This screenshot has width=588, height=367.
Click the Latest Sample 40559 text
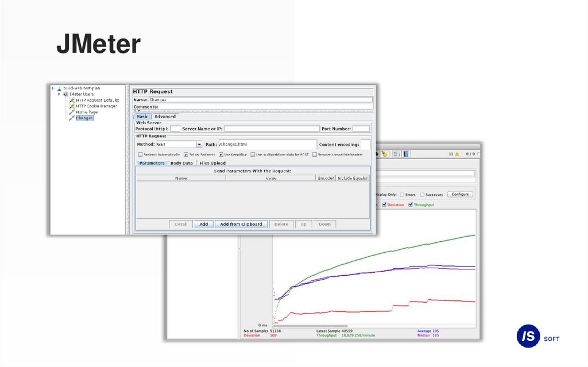coord(334,331)
